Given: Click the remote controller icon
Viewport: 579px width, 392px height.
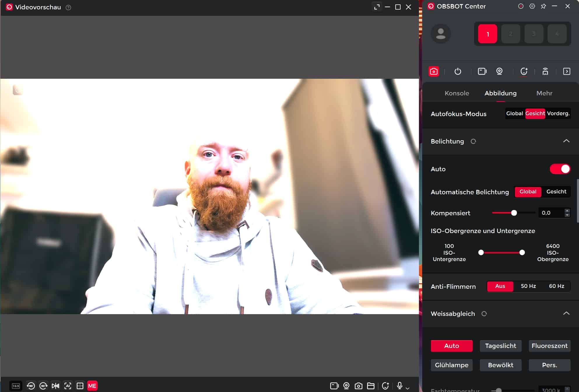Looking at the screenshot, I should pos(545,71).
